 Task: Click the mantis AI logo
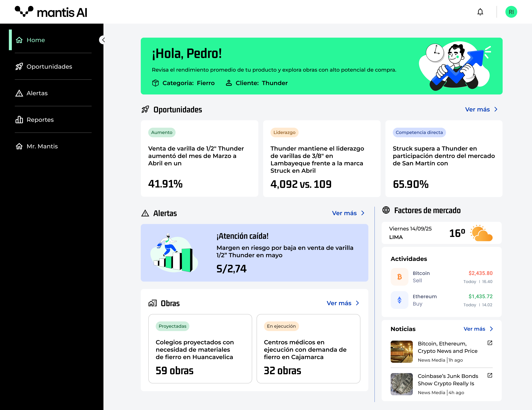coord(51,12)
